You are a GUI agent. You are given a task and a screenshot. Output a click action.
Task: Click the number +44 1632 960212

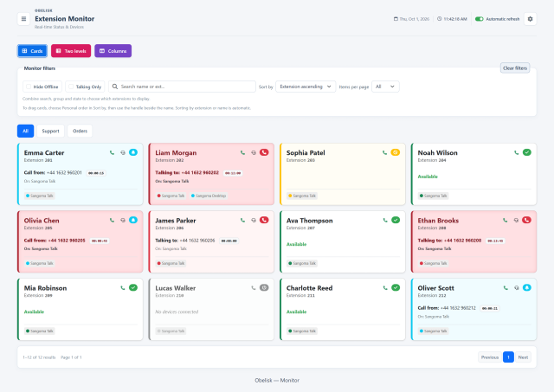[x=458, y=308]
